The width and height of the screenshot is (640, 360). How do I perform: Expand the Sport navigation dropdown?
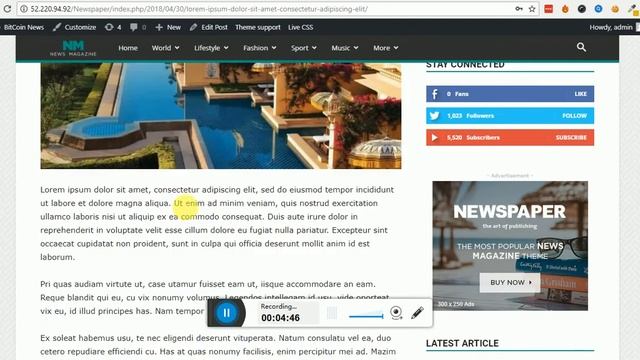click(x=304, y=48)
